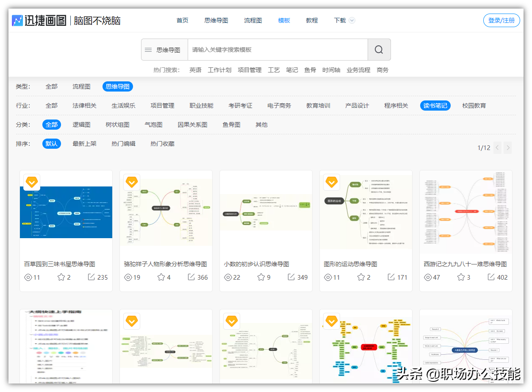Click the 首页 menu item
Screen dimensions: 532x392
pos(182,20)
